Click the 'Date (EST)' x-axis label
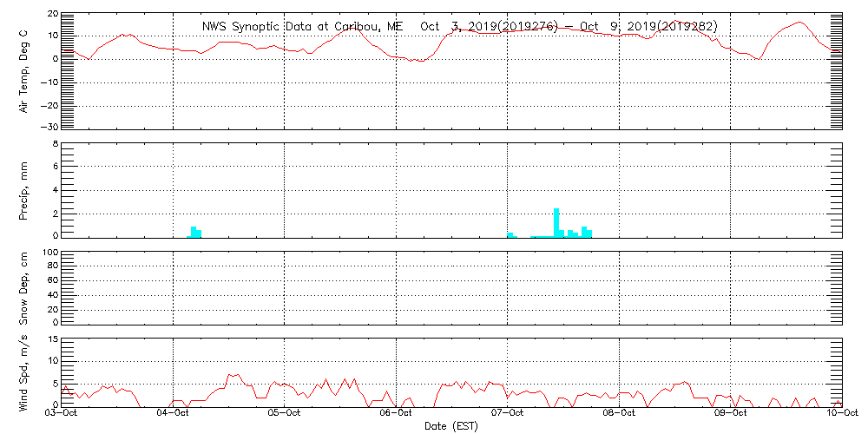The height and width of the screenshot is (434, 868). tap(451, 426)
